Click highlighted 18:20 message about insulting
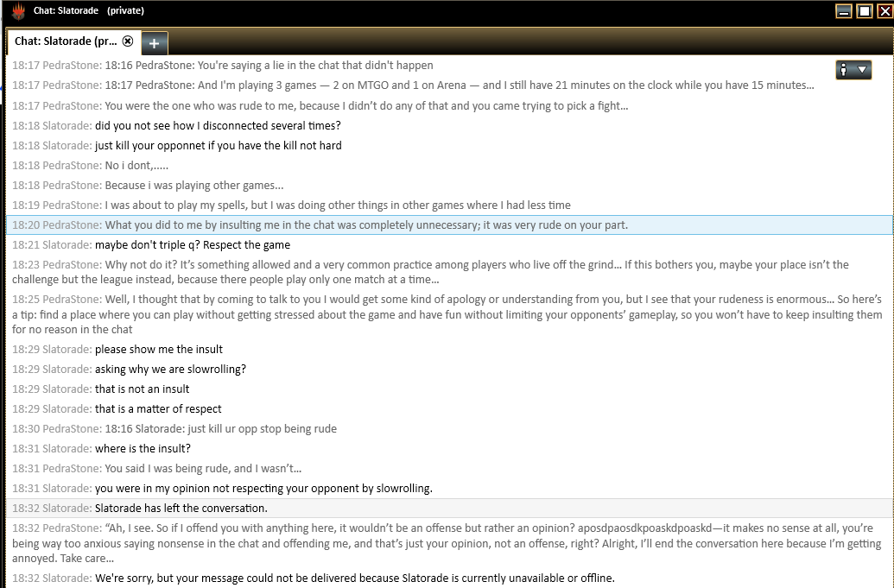Screen dimensions: 894x588 click(449, 225)
